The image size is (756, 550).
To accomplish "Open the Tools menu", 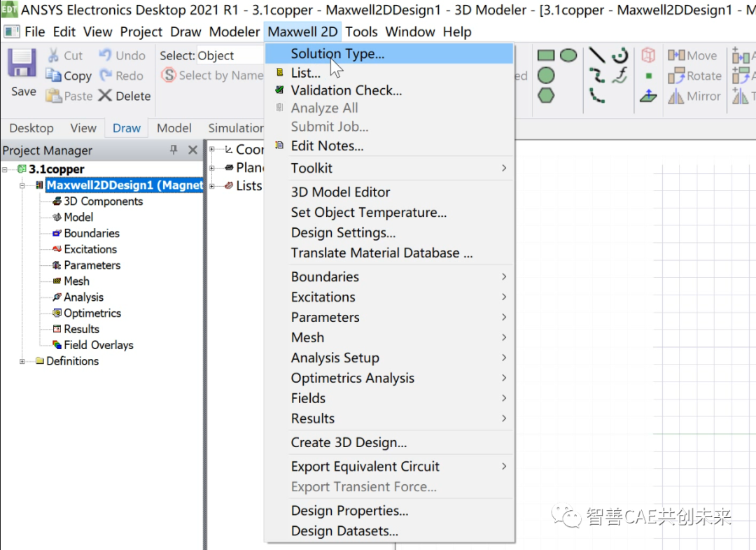I will coord(361,31).
